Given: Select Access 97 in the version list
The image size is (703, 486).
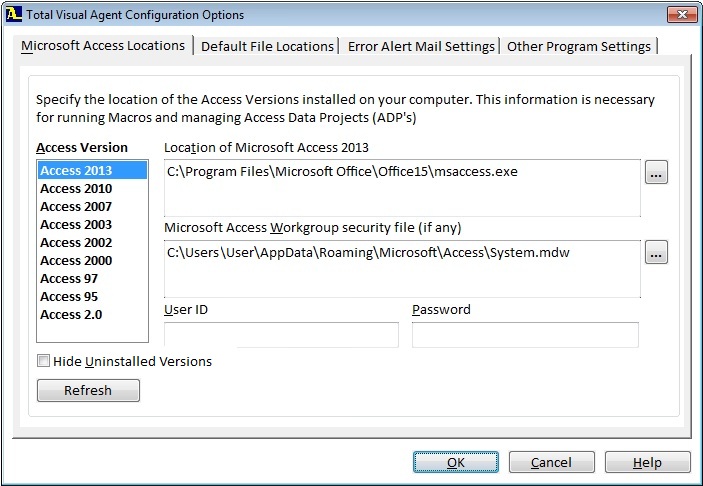Looking at the screenshot, I should tap(92, 278).
